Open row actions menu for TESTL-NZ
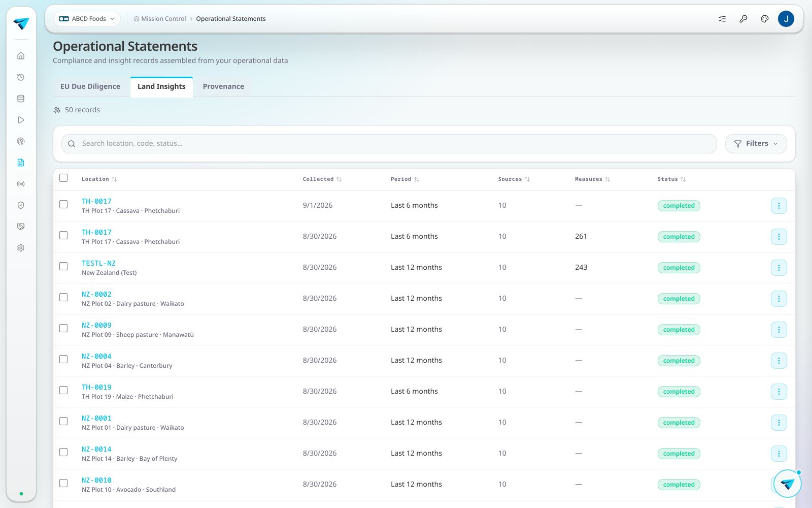The height and width of the screenshot is (508, 812). pos(779,268)
